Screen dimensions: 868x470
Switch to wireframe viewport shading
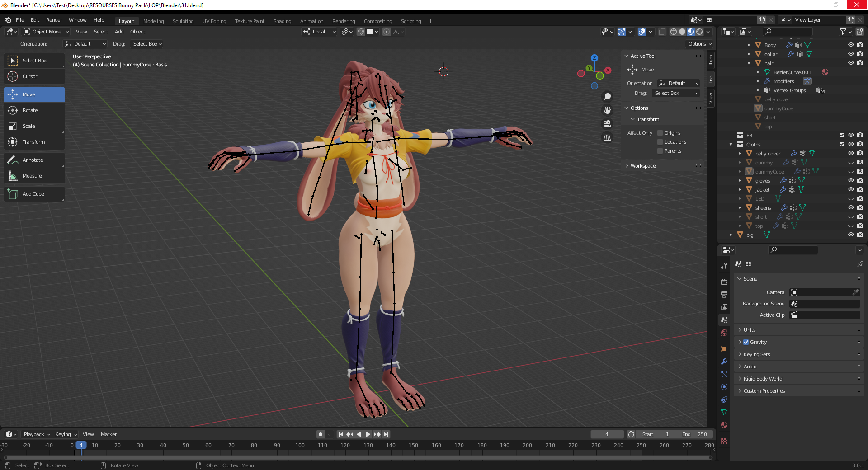[x=674, y=32]
